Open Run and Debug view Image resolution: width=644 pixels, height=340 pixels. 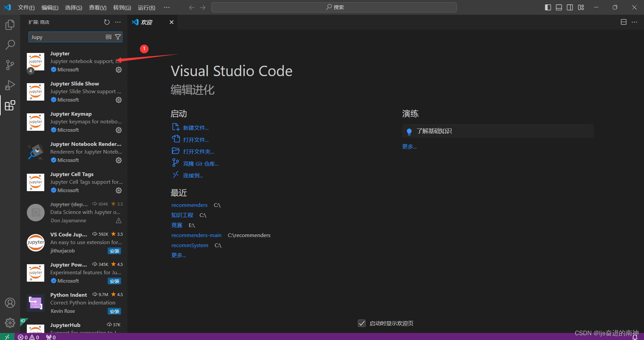coord(10,85)
